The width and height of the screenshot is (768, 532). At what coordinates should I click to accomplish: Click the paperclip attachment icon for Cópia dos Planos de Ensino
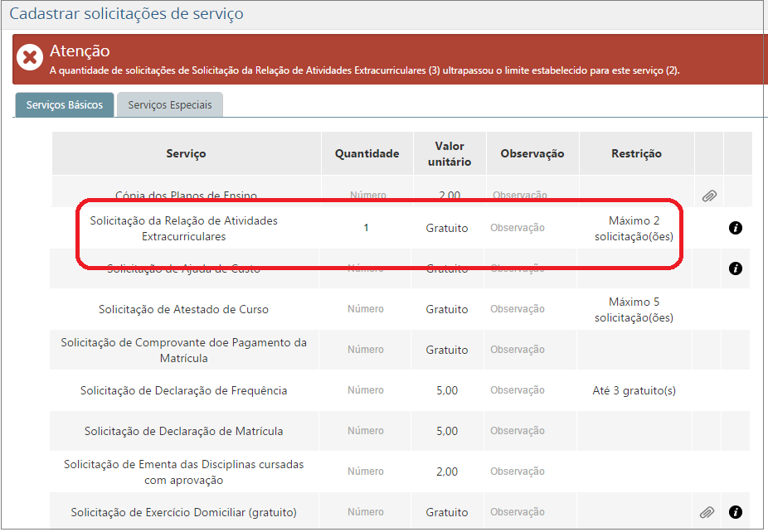click(708, 196)
